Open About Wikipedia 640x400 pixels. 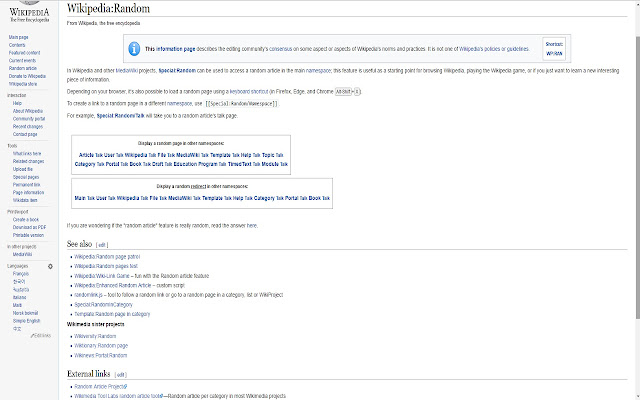(28, 111)
